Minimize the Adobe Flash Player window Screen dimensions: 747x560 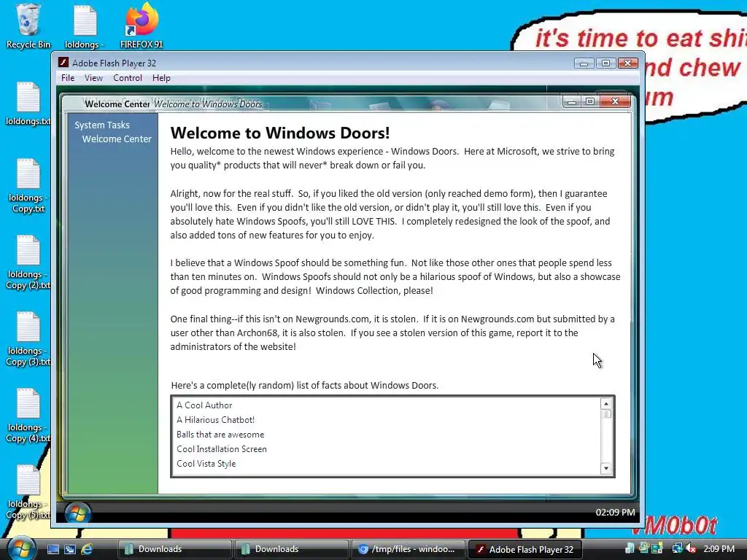pyautogui.click(x=584, y=63)
